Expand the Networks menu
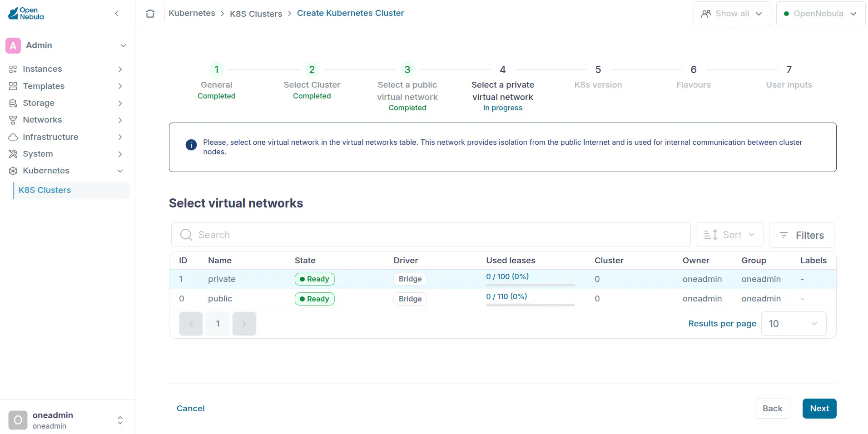 tap(120, 120)
